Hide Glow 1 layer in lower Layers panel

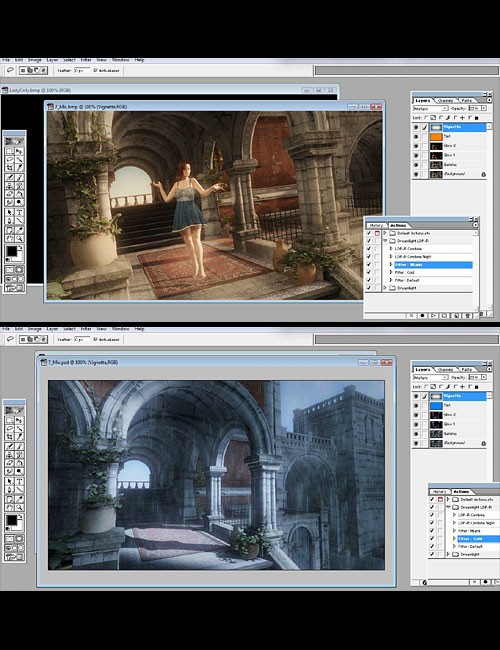[416, 424]
